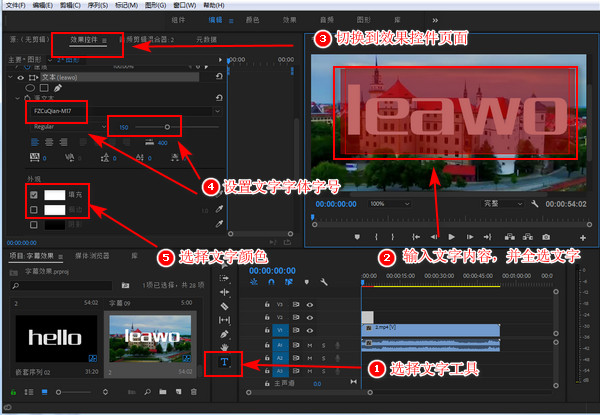600x415 pixels.
Task: Open the 完整 playback resolution dropdown
Action: [503, 204]
